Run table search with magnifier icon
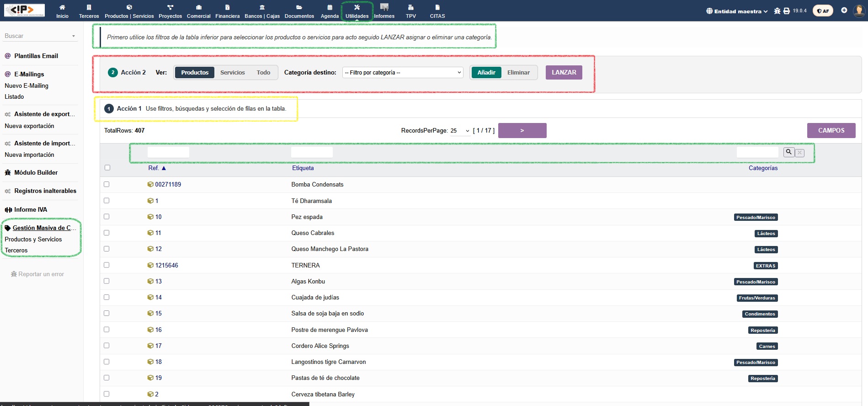 788,152
